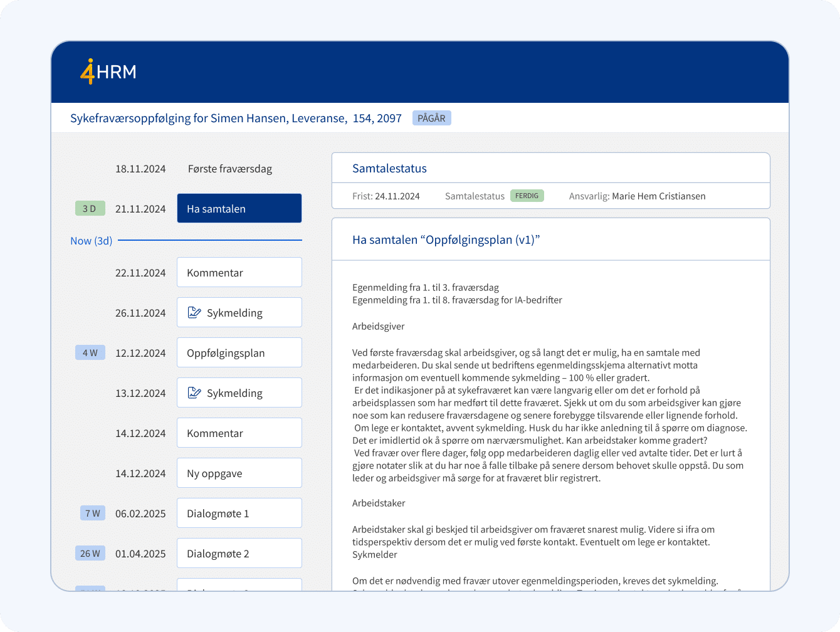840x632 pixels.
Task: Select the Dialogmøte 1 step
Action: [239, 513]
